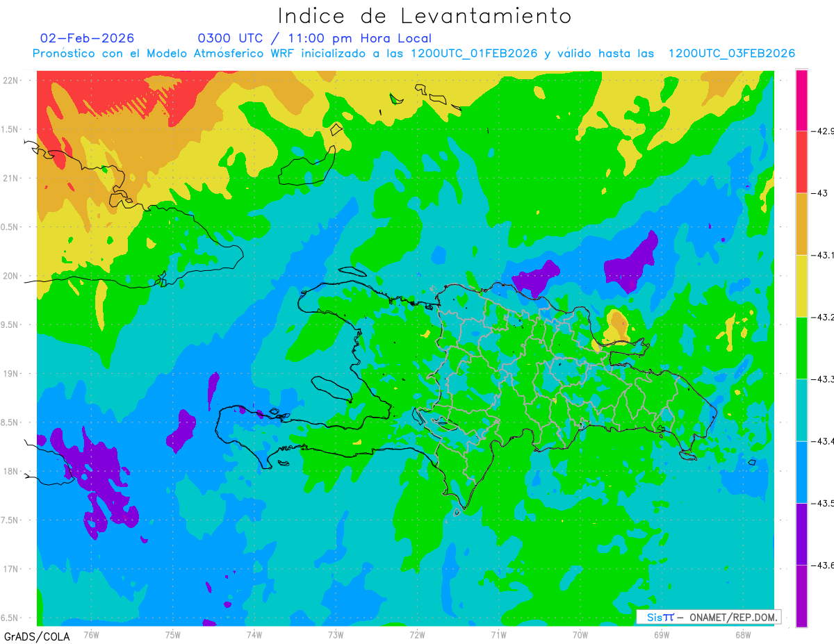Click the "72W" longitude label
The image size is (834, 644).
click(x=417, y=634)
